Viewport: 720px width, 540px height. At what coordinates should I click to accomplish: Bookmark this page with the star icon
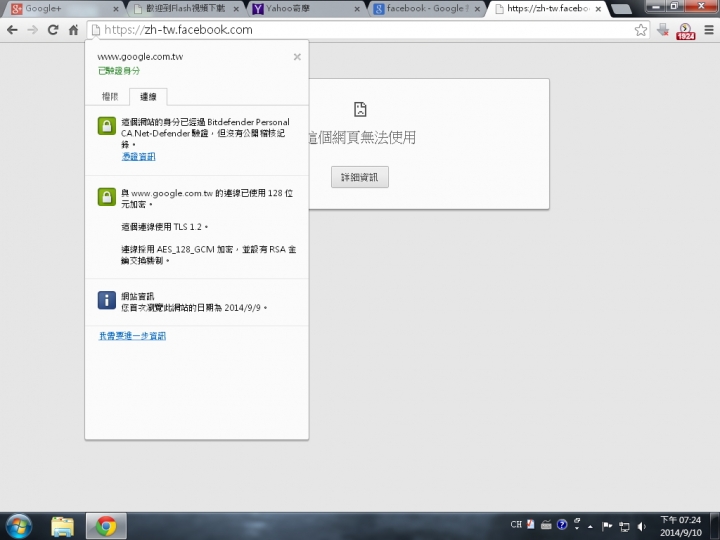[641, 30]
